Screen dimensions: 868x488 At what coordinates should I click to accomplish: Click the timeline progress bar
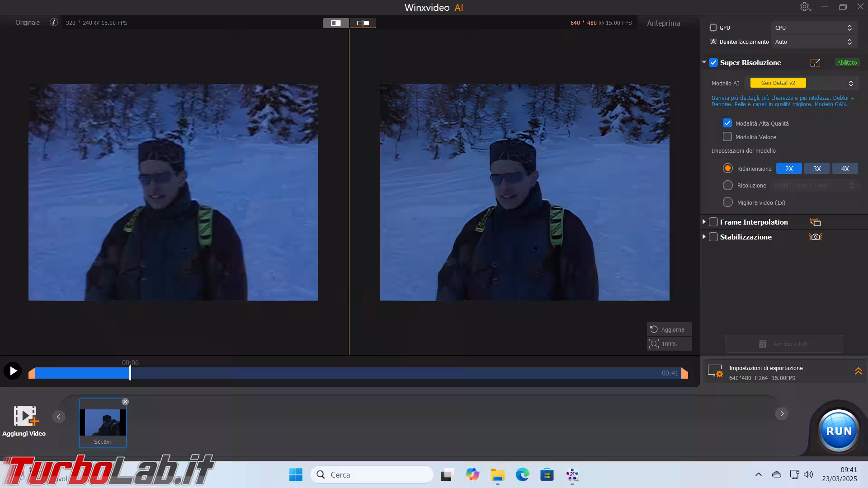[362, 373]
